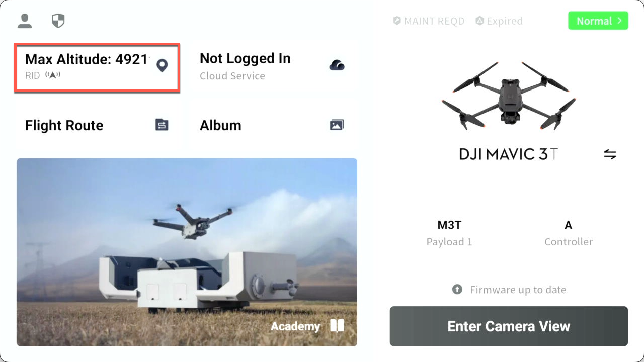
Task: Open the flight route library icon
Action: point(162,125)
